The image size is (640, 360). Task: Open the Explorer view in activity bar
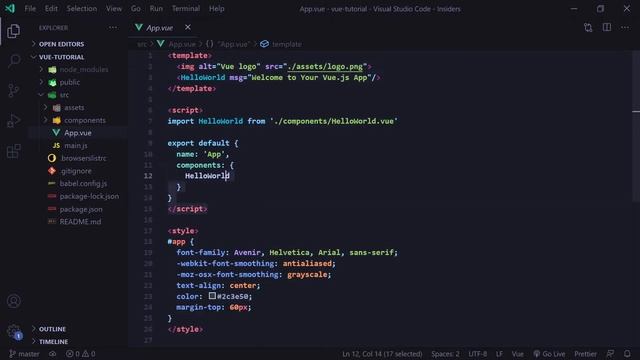point(13,31)
